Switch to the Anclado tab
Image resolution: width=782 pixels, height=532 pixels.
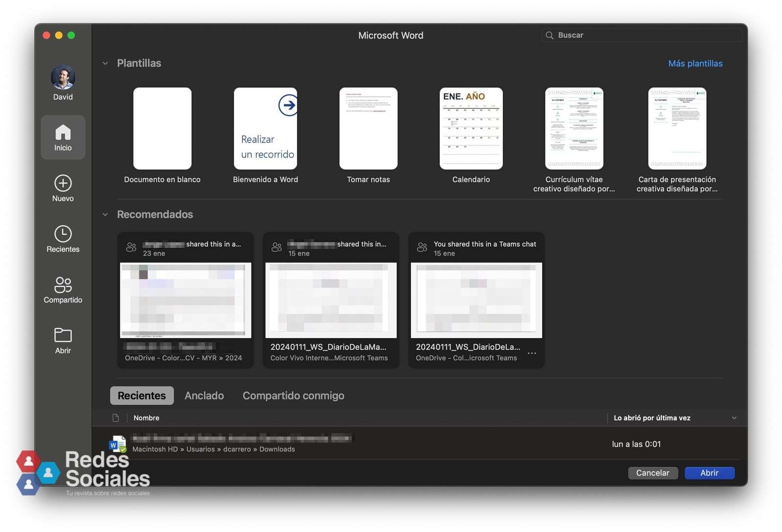tap(204, 396)
